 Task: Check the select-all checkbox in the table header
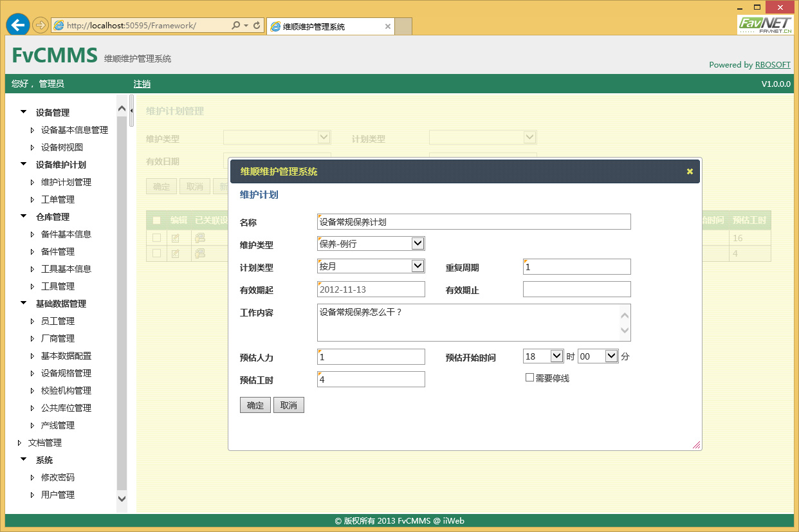coord(156,220)
